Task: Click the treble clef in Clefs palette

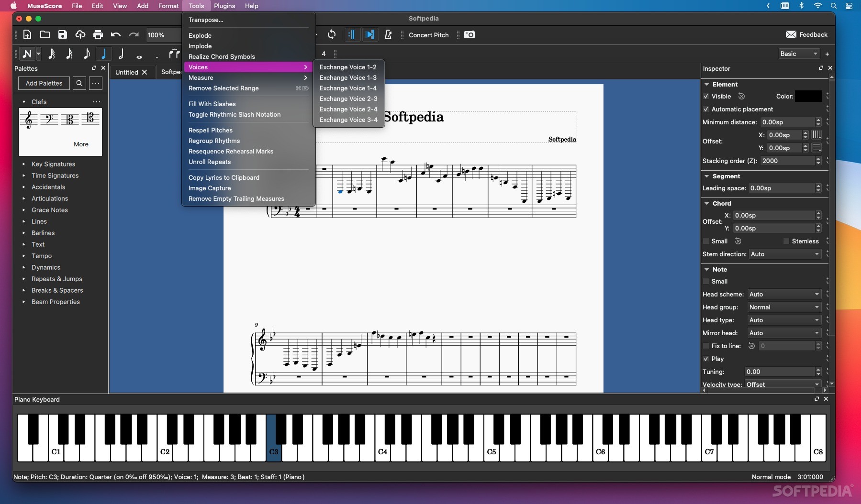Action: tap(29, 120)
